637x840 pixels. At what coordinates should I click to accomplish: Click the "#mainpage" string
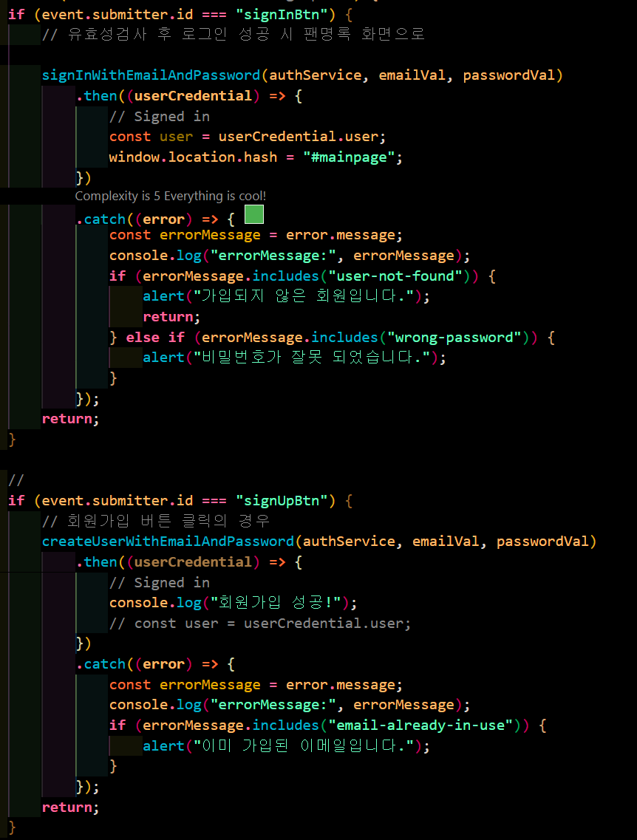349,157
